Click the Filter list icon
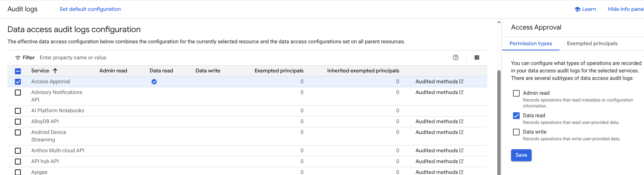Screen dimensions: 644x175 pyautogui.click(x=17, y=58)
